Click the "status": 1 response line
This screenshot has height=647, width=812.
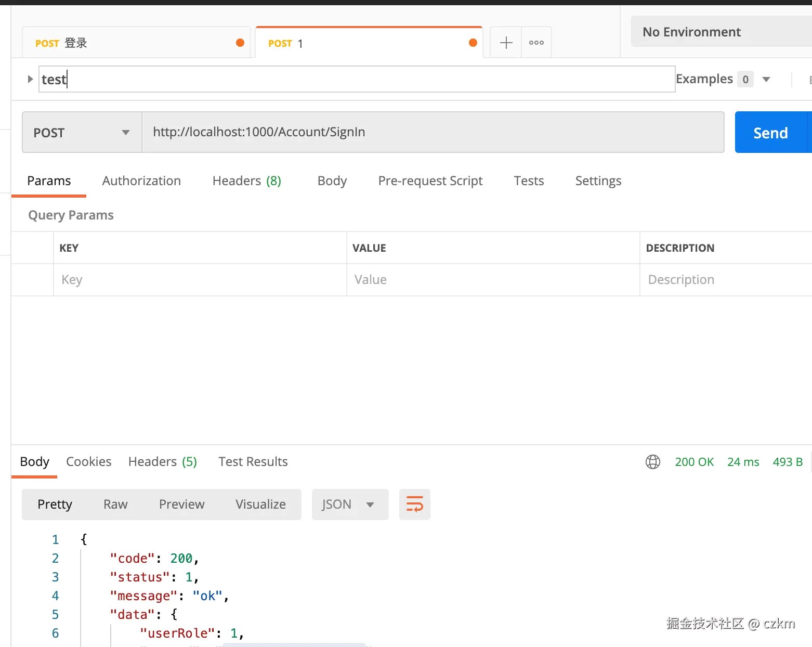coord(154,577)
